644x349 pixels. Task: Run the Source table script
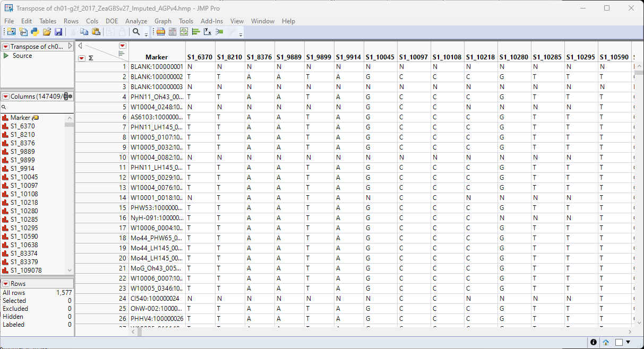[6, 56]
